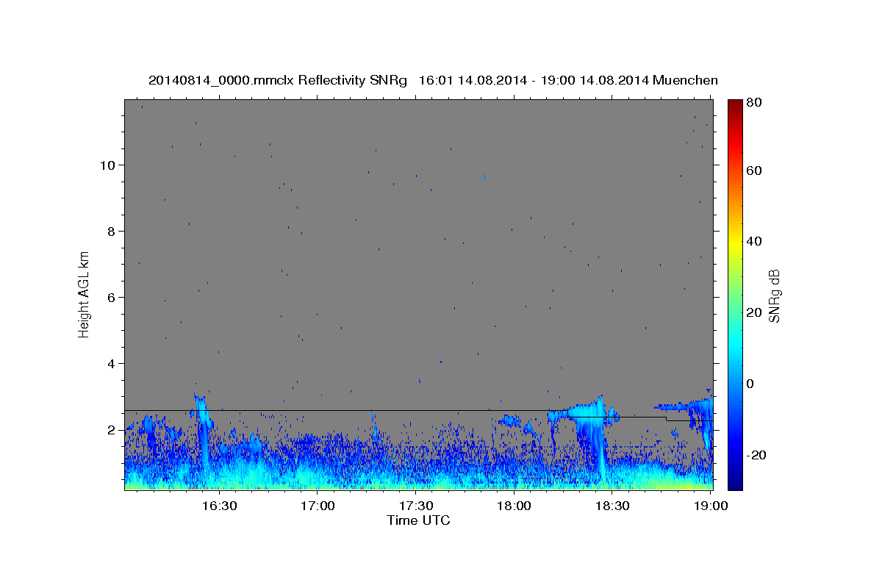Click the height axis label 10
This screenshot has height=588, width=882.
[107, 165]
